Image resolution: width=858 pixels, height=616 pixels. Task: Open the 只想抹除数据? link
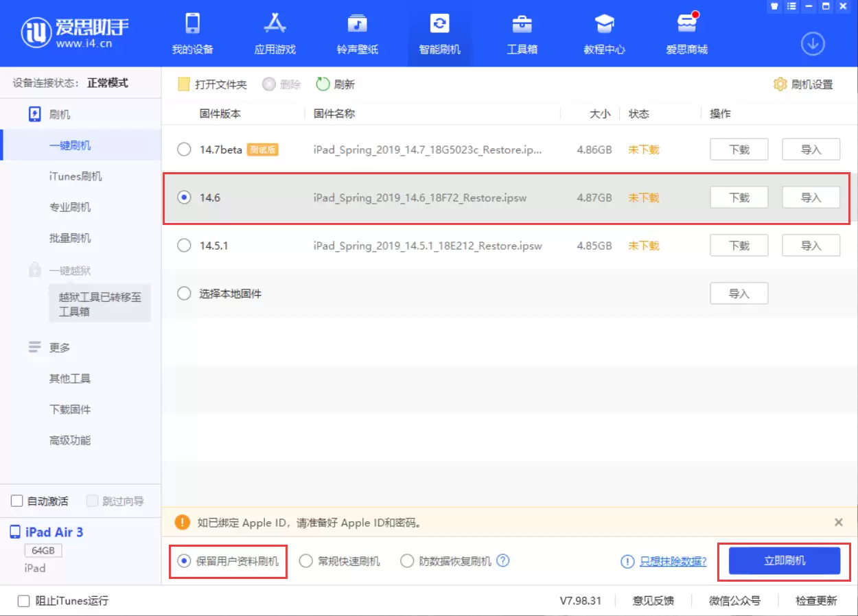pos(673,561)
